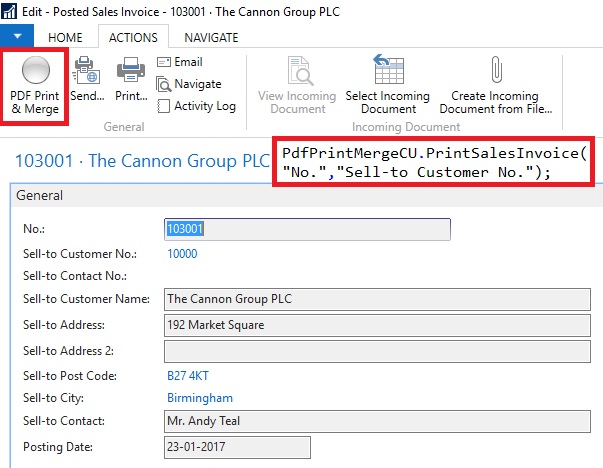
Task: Click the Sell-to Address field
Action: (x=377, y=325)
